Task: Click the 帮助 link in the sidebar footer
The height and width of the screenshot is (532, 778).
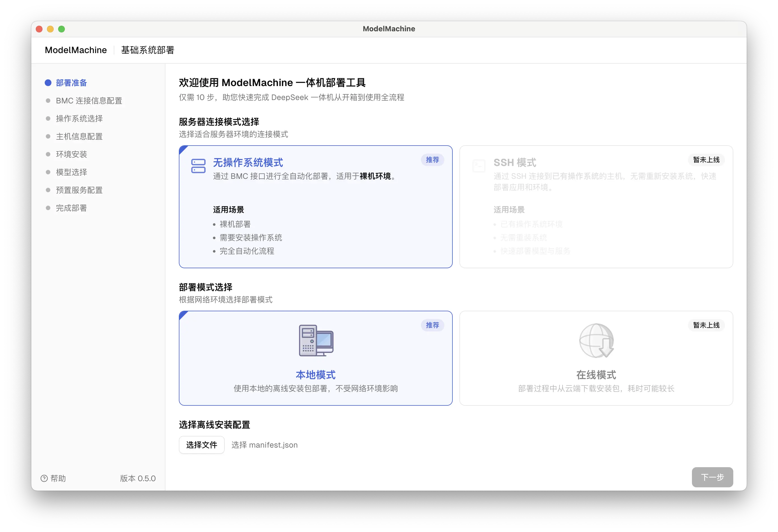Action: point(58,478)
